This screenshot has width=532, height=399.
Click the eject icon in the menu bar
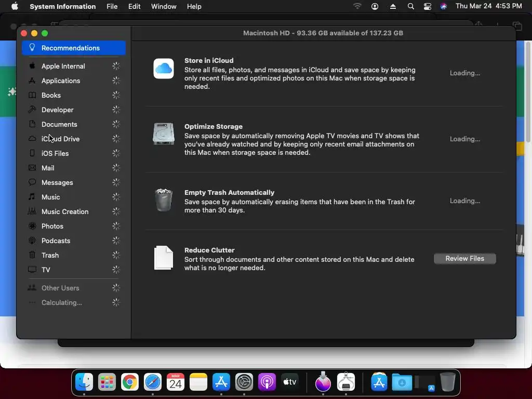coord(393,6)
